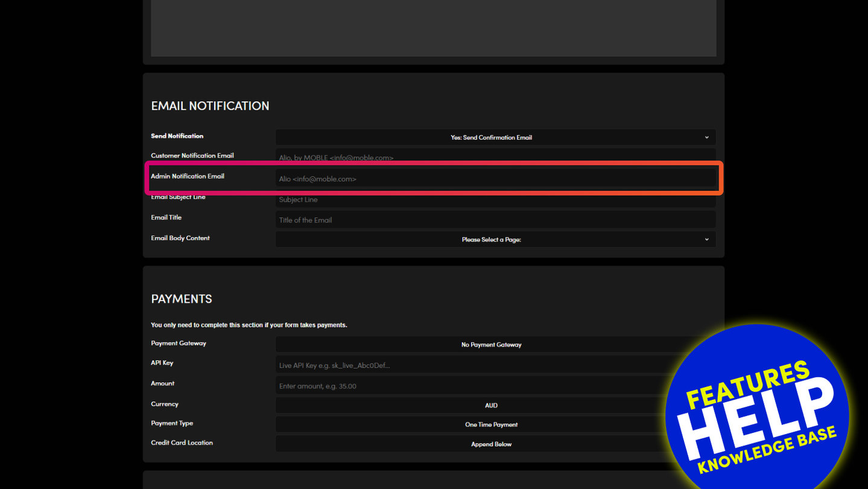
Task: Select the Email Title text box
Action: pyautogui.click(x=495, y=220)
